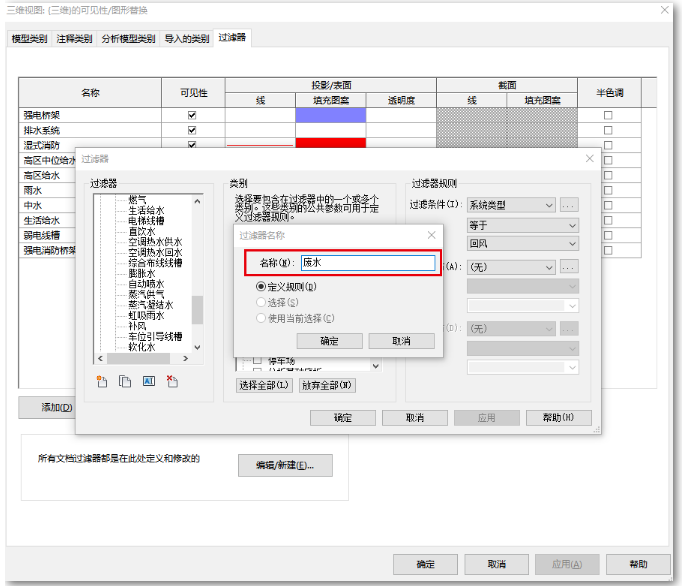Toggle halftone checkbox for 强电桥架
This screenshot has width=687, height=586.
[x=608, y=115]
